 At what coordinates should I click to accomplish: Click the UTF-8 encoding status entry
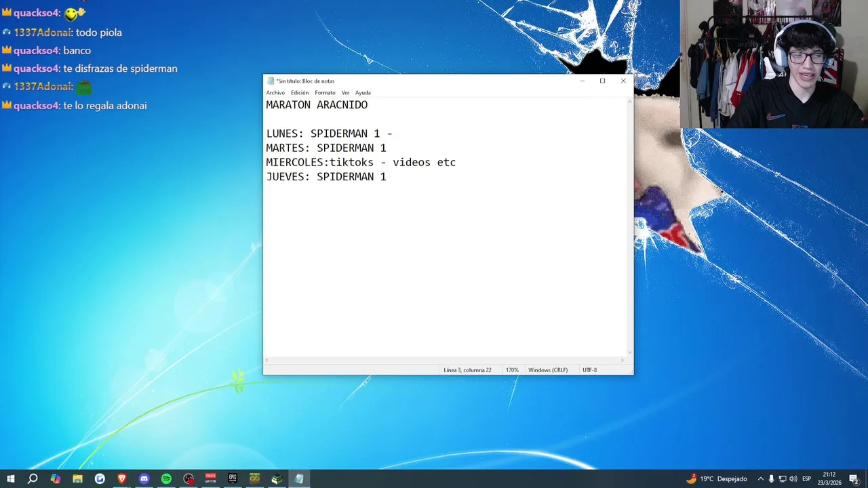(x=589, y=370)
